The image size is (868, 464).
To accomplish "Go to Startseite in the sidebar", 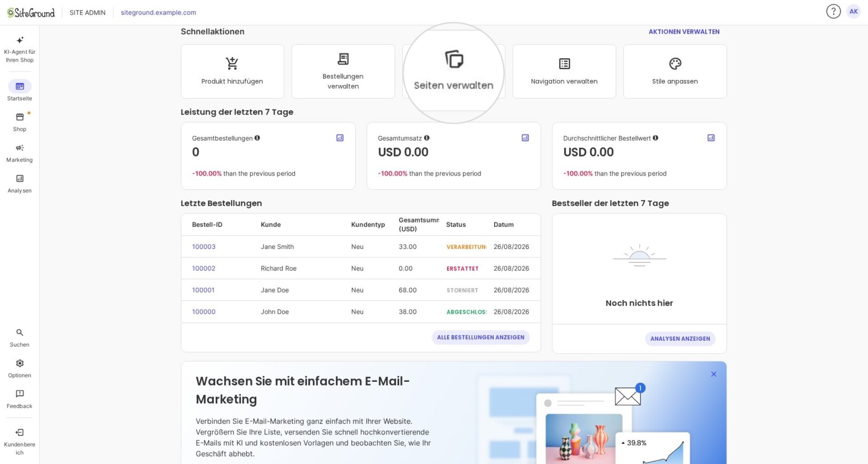I will pos(20,91).
